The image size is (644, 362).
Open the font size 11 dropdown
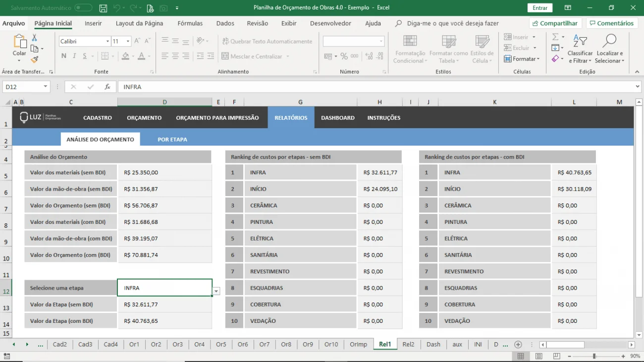tap(128, 41)
